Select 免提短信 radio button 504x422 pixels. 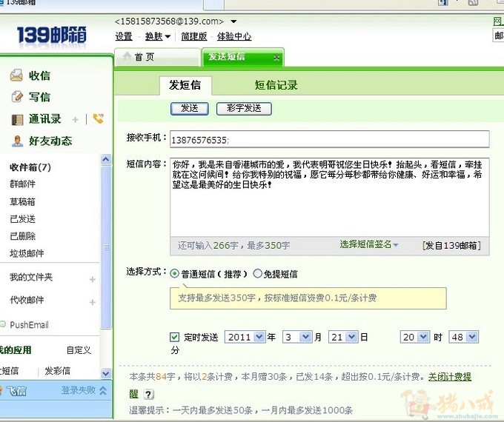pyautogui.click(x=257, y=273)
